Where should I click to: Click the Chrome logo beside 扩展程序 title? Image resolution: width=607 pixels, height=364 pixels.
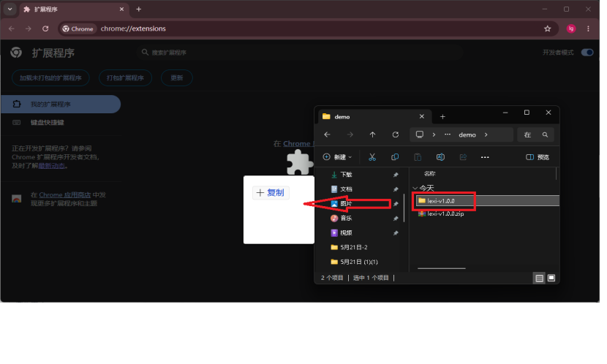pos(16,53)
